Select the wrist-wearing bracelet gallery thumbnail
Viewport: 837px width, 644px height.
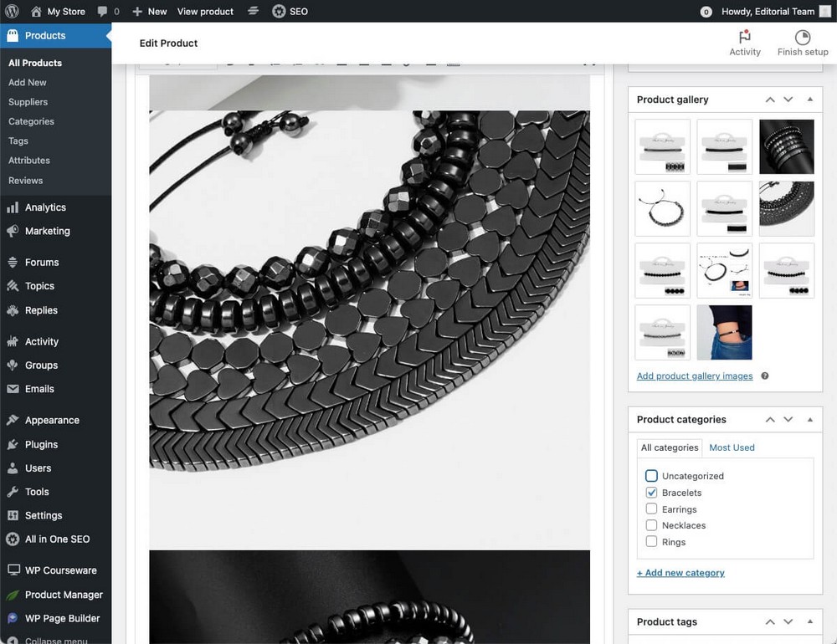724,332
